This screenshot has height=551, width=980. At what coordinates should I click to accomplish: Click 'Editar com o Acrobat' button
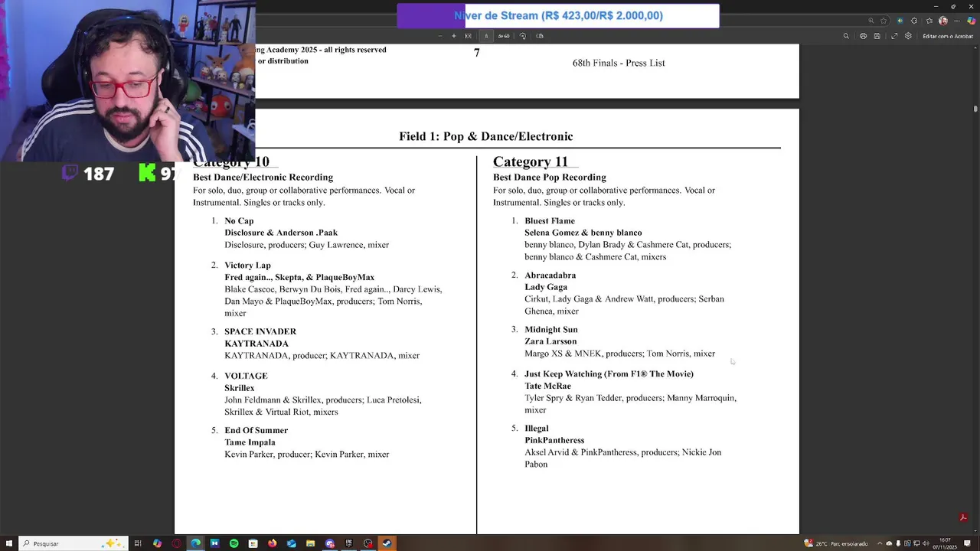coord(948,36)
